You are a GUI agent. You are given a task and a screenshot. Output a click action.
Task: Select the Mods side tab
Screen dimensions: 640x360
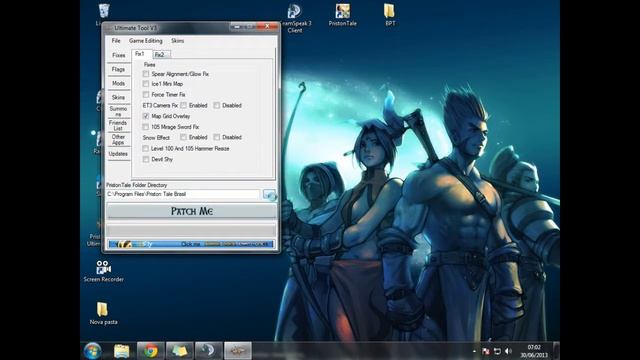[119, 83]
